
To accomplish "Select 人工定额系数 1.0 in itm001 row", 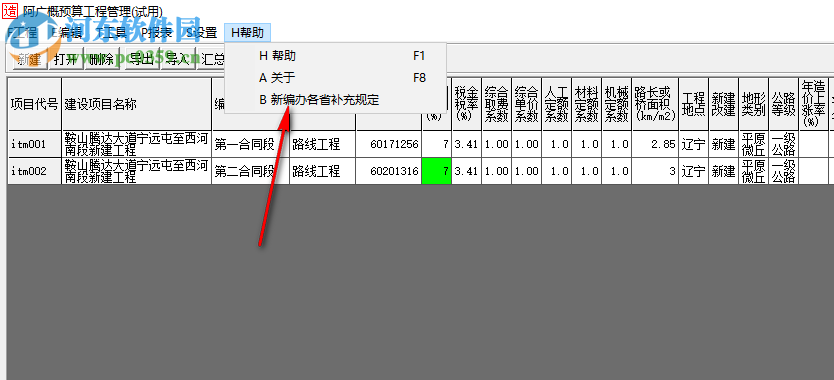I will tap(556, 144).
